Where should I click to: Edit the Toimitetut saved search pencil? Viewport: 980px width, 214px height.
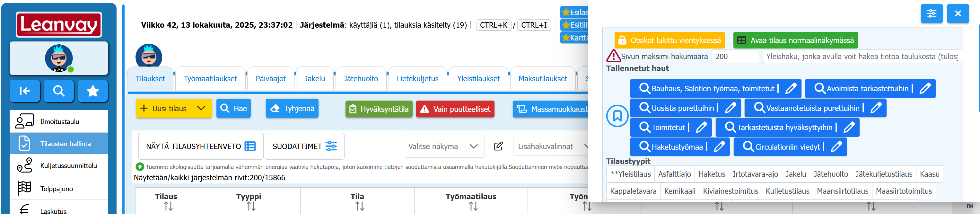(x=701, y=127)
